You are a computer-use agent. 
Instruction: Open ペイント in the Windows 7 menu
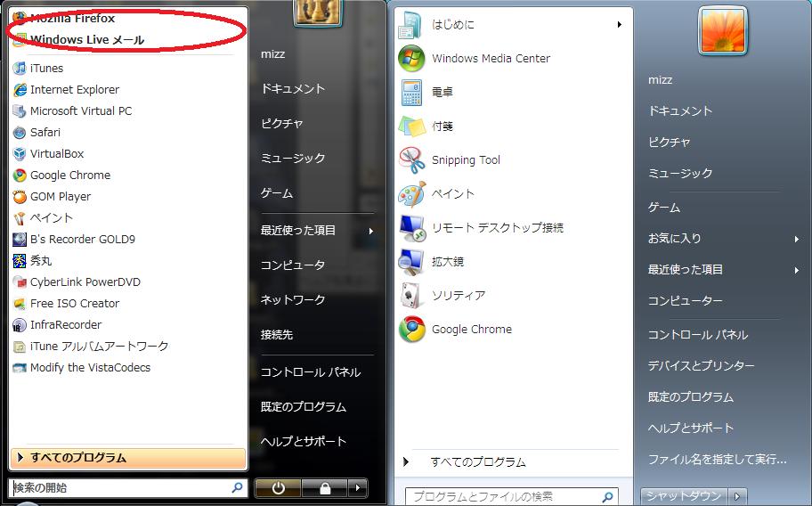pyautogui.click(x=436, y=193)
